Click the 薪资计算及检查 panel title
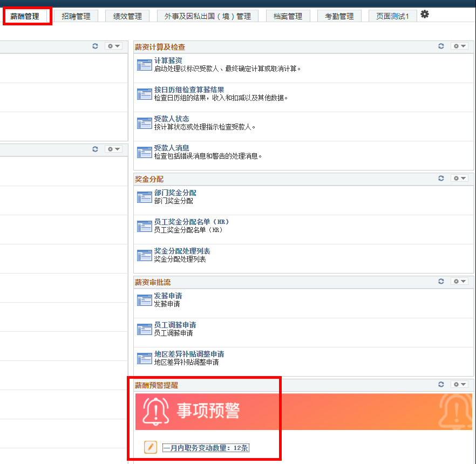This screenshot has height=464, width=476. coord(160,47)
